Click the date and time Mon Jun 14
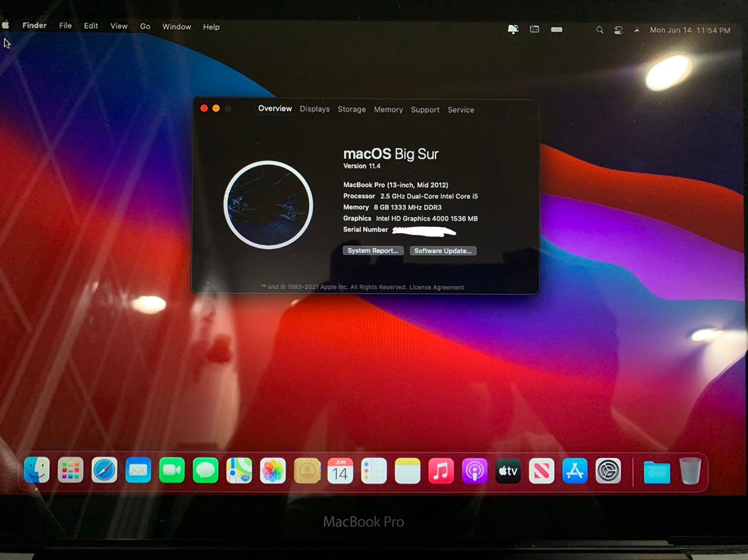 [x=690, y=30]
